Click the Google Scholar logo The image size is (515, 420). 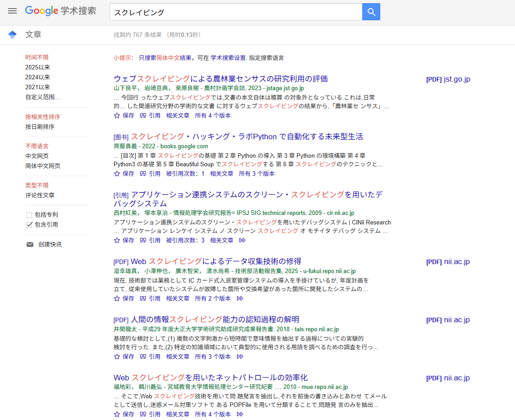pyautogui.click(x=60, y=11)
